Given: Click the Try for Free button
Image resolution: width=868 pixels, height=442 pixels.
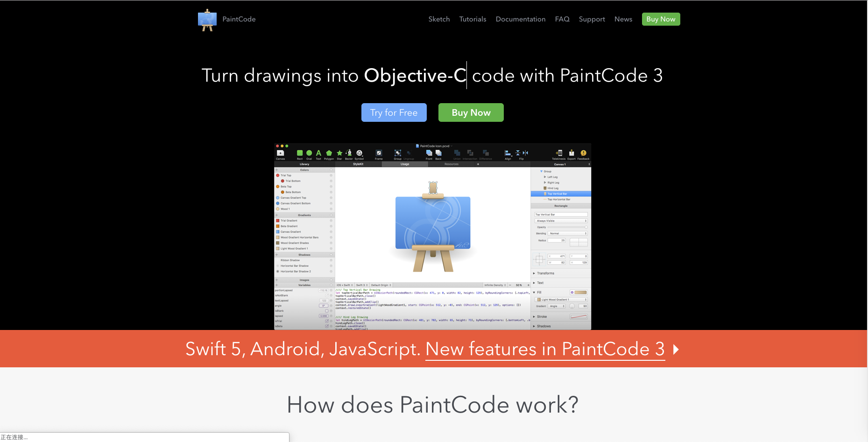Looking at the screenshot, I should [394, 112].
